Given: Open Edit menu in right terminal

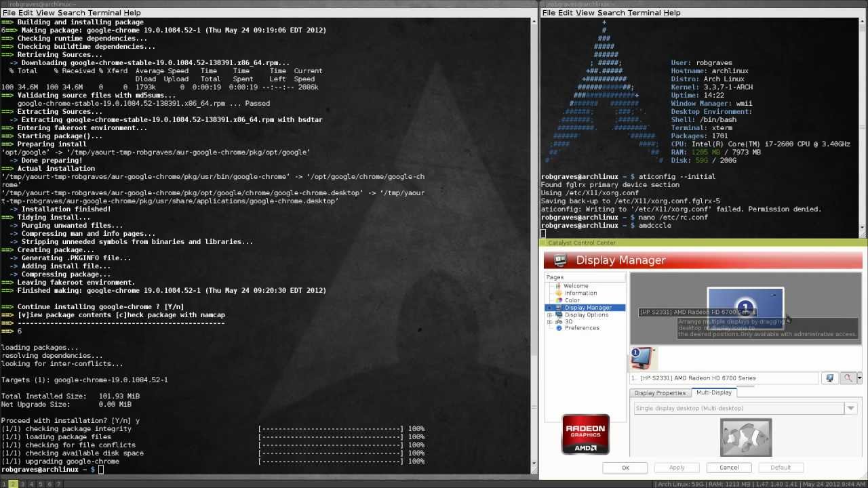Looking at the screenshot, I should tap(566, 13).
